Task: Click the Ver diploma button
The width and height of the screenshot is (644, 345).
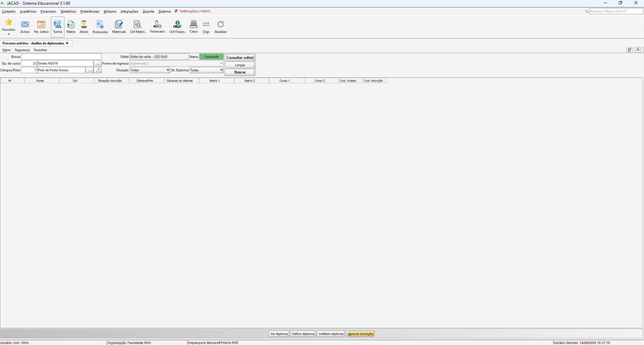Action: click(x=279, y=334)
